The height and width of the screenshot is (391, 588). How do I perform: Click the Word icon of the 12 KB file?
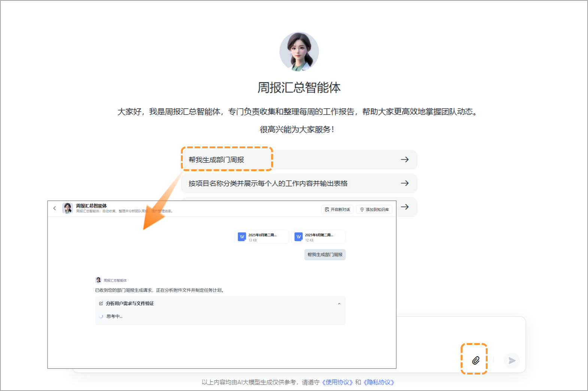pyautogui.click(x=298, y=237)
